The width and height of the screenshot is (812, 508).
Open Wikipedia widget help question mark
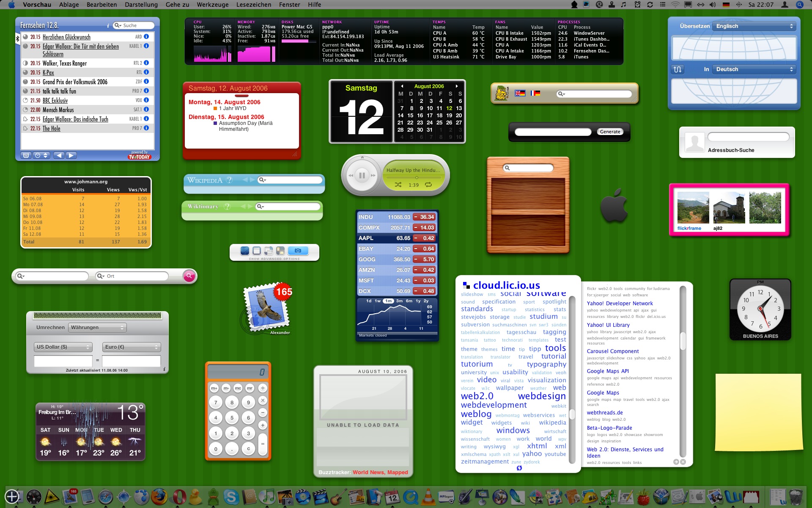coord(229,180)
